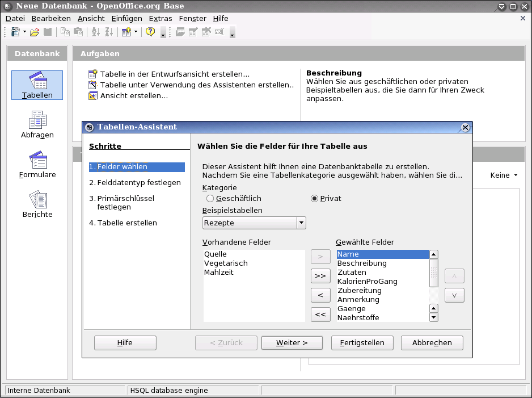Open the Beispielstabellen dropdown showing Rezepte
Screen dimensions: 532x398
click(301, 223)
